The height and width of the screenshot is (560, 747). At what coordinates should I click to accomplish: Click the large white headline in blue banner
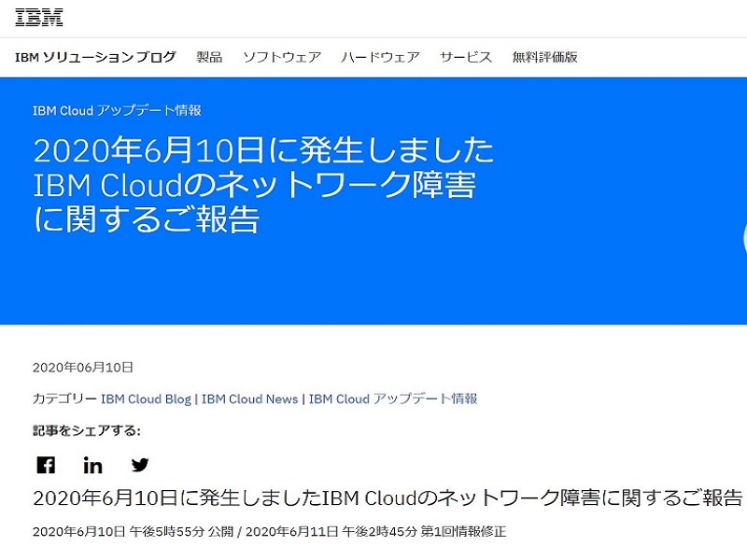tap(261, 185)
